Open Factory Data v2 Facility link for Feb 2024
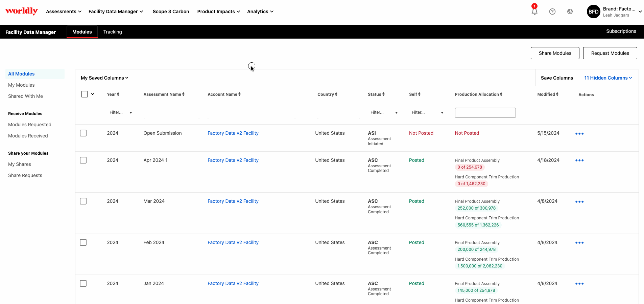This screenshot has height=304, width=644. coord(233,242)
